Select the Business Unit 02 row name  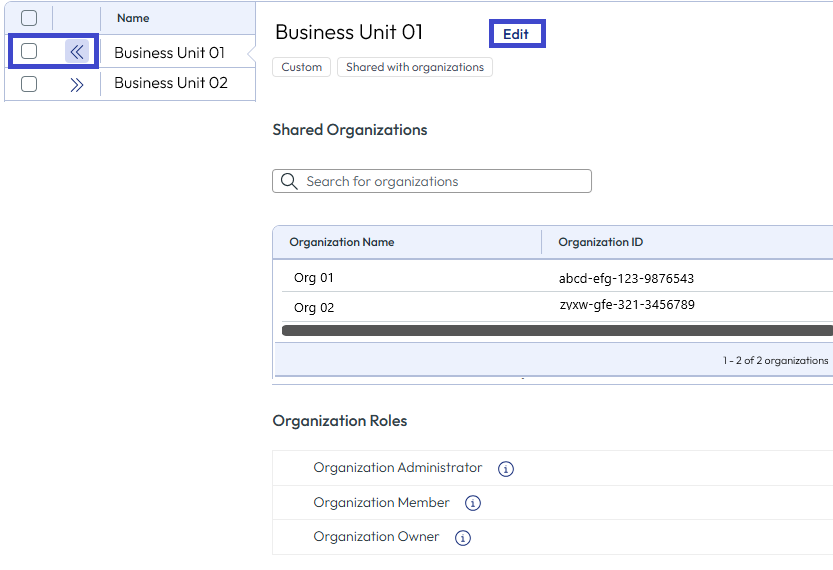click(171, 83)
